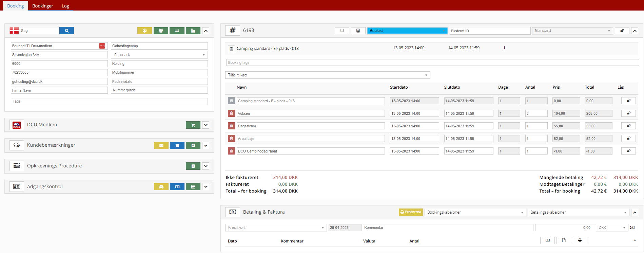This screenshot has width=644, height=253.
Task: Click the green swap arrows customer button
Action: (177, 31)
